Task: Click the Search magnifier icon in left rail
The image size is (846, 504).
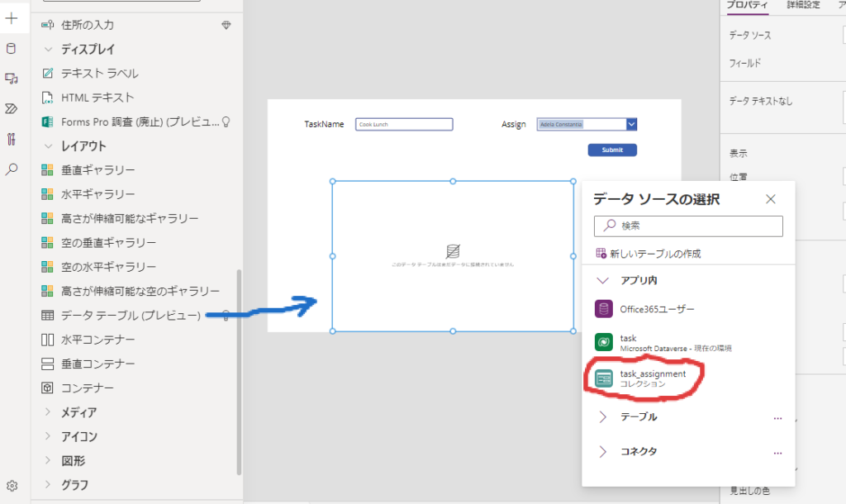Action: click(x=12, y=169)
